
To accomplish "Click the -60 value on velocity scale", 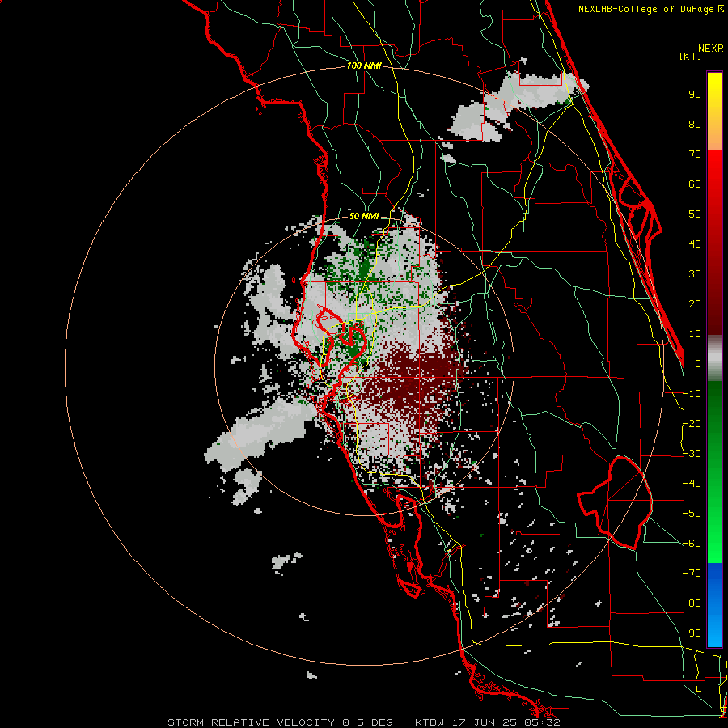I will tap(692, 544).
